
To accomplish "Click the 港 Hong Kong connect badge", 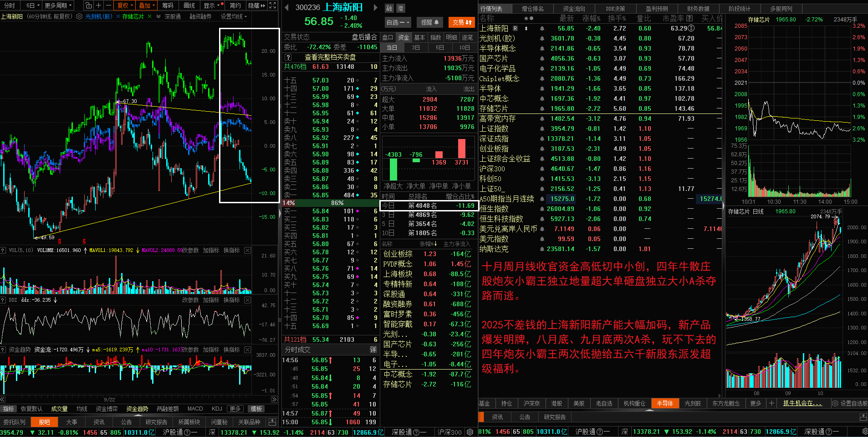I will 400,8.
